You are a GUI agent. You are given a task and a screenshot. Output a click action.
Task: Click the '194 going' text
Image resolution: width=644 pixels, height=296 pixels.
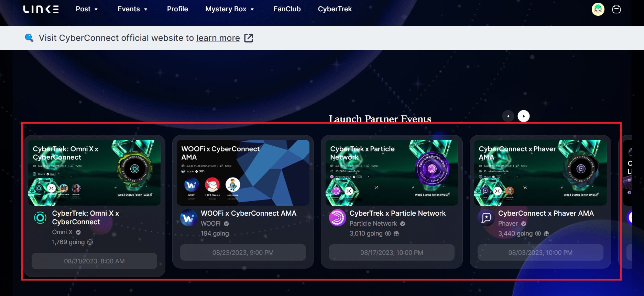[215, 234]
